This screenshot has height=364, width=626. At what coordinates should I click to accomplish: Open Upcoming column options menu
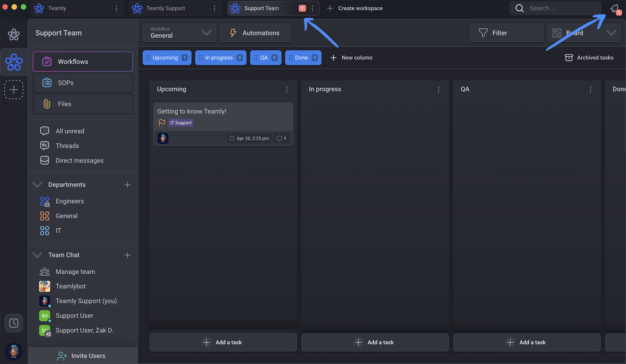pyautogui.click(x=287, y=89)
